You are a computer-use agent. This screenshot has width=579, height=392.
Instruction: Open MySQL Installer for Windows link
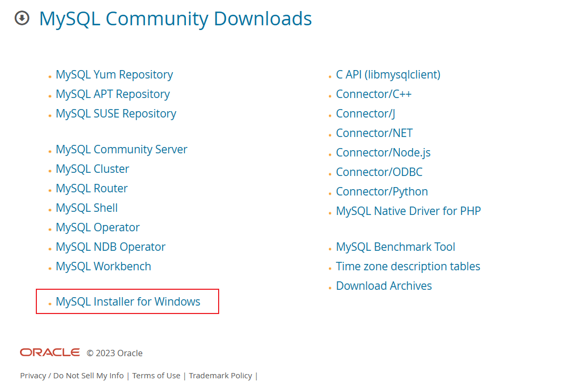pyautogui.click(x=128, y=301)
